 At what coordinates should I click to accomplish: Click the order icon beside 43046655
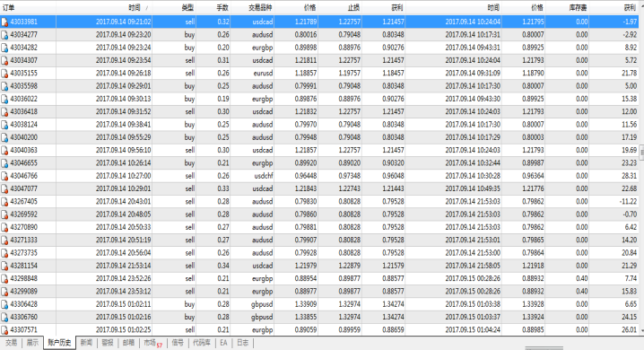[x=4, y=163]
